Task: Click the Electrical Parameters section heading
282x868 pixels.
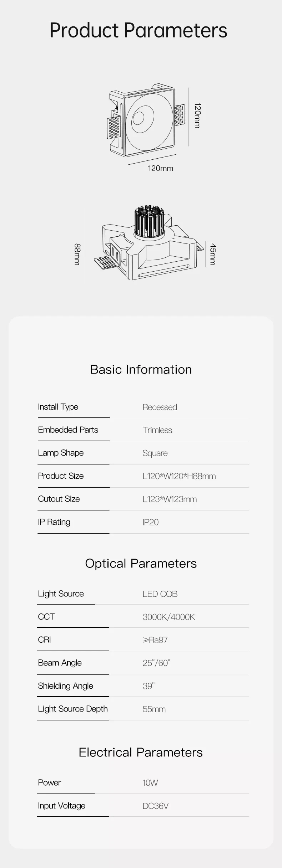Action: pyautogui.click(x=141, y=752)
